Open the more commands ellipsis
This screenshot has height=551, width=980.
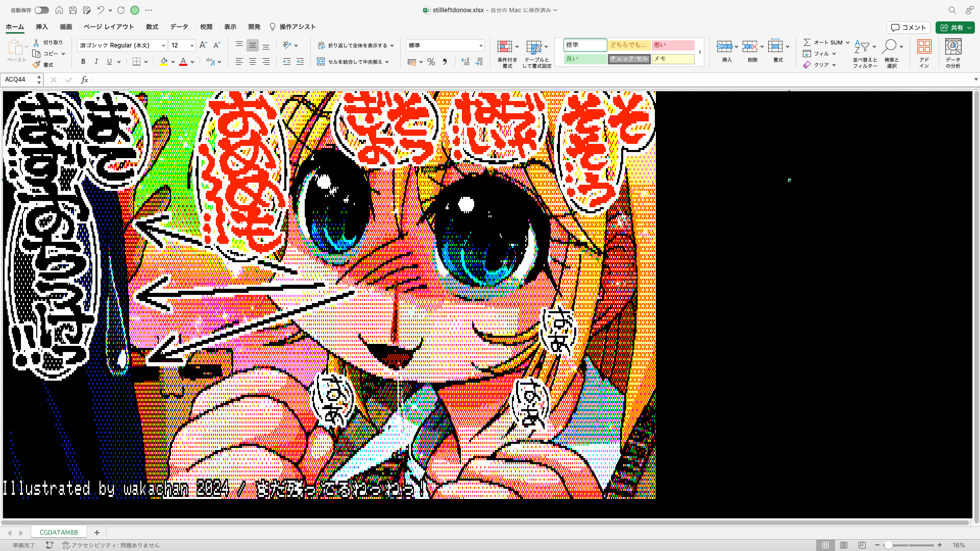click(149, 10)
